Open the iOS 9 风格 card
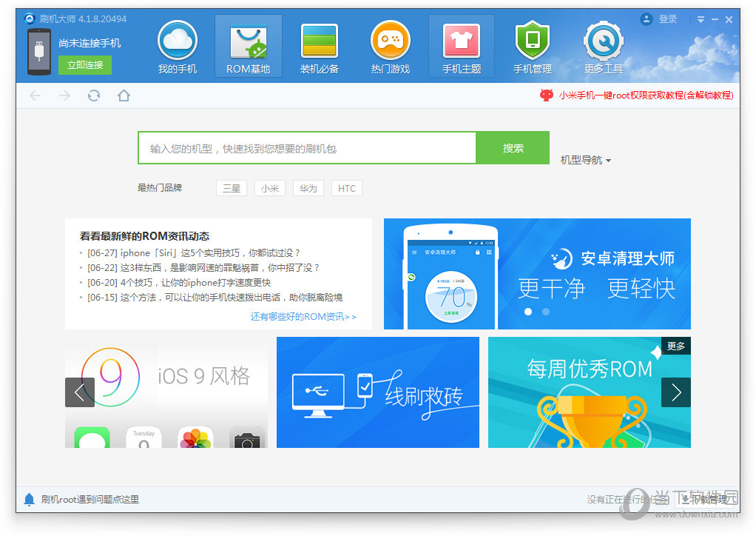This screenshot has height=536, width=756. [x=166, y=392]
